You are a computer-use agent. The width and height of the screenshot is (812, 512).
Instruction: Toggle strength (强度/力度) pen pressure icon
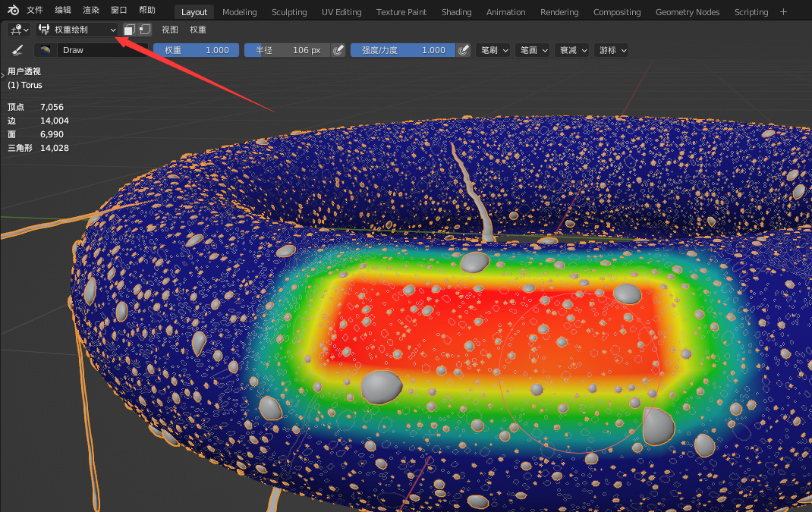pos(463,50)
